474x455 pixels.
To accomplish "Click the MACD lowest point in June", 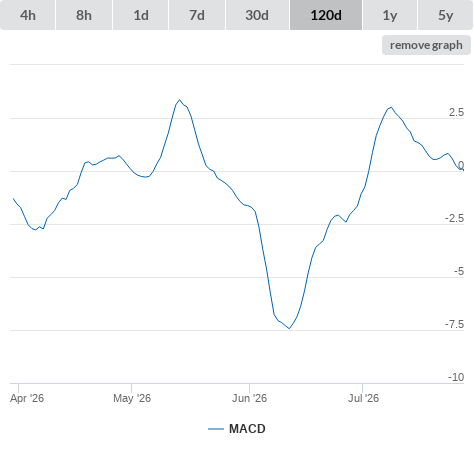I will 289,328.
